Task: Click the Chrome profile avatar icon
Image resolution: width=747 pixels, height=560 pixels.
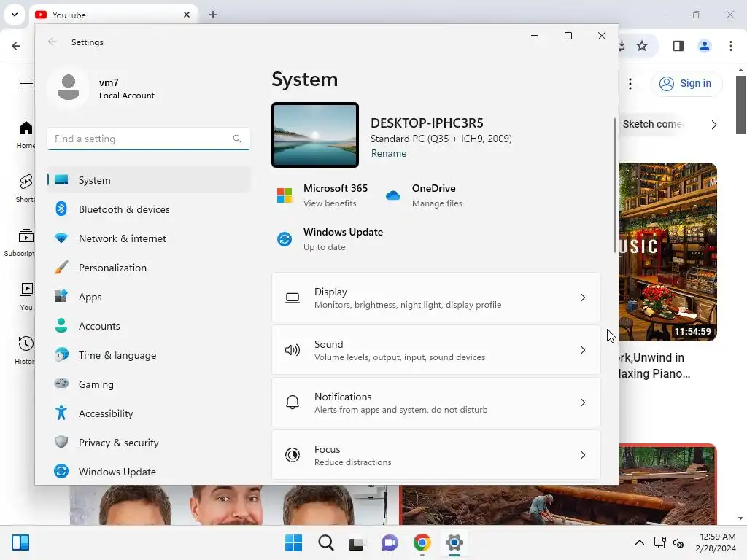Action: click(x=705, y=46)
